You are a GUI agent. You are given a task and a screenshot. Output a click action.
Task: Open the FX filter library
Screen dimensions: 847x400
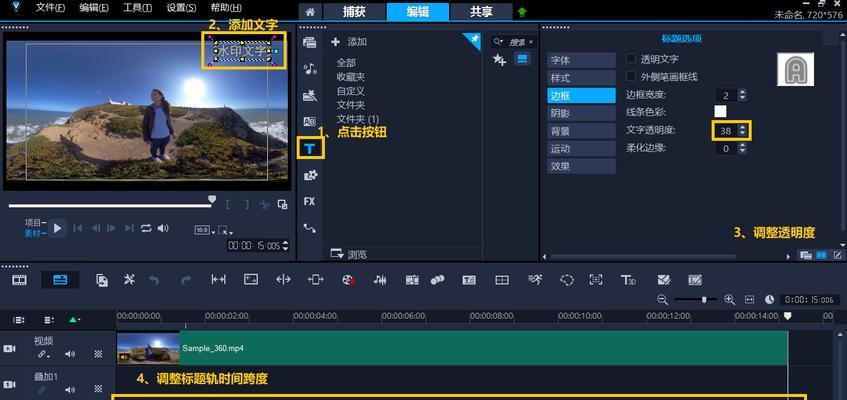point(310,201)
